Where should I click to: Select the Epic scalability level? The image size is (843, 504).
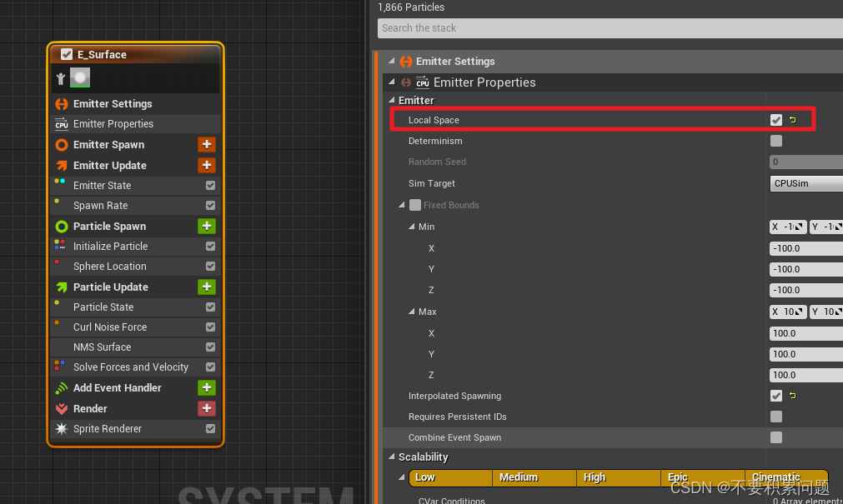pyautogui.click(x=703, y=477)
